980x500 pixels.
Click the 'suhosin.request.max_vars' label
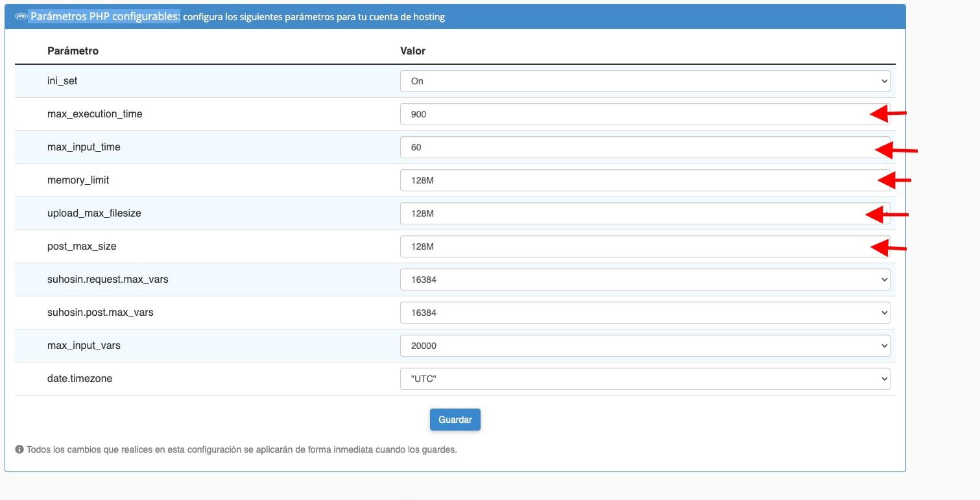click(108, 280)
